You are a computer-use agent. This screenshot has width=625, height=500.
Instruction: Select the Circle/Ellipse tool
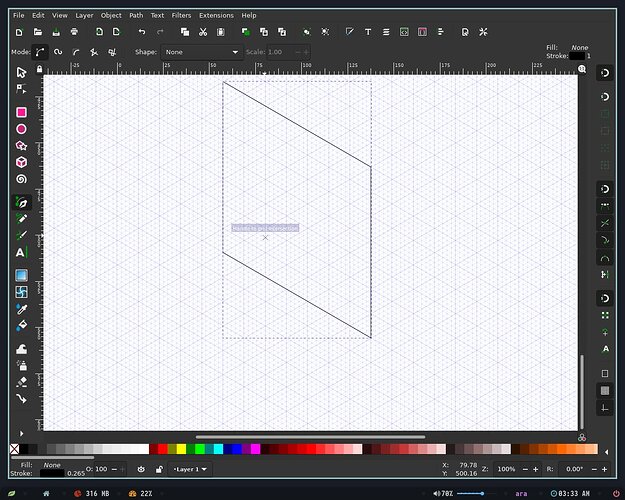tap(22, 129)
